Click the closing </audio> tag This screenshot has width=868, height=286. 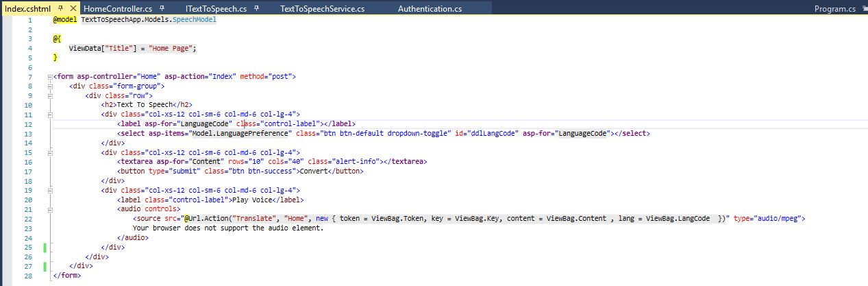[133, 237]
